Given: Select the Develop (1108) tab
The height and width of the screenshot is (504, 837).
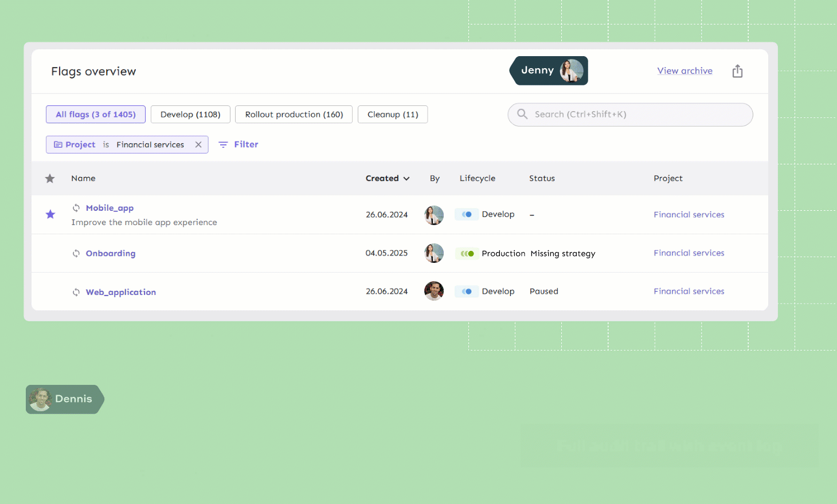Looking at the screenshot, I should (x=190, y=115).
